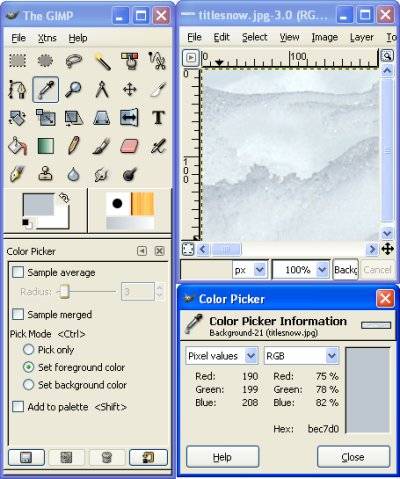Choose the Zoom magnifier tool
The image size is (400, 479).
[x=74, y=89]
